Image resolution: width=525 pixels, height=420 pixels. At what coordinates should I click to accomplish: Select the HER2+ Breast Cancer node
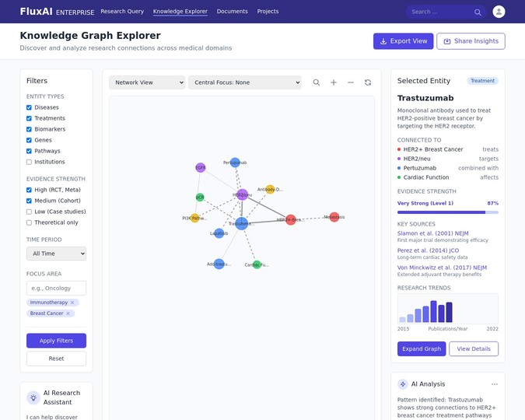coord(291,219)
